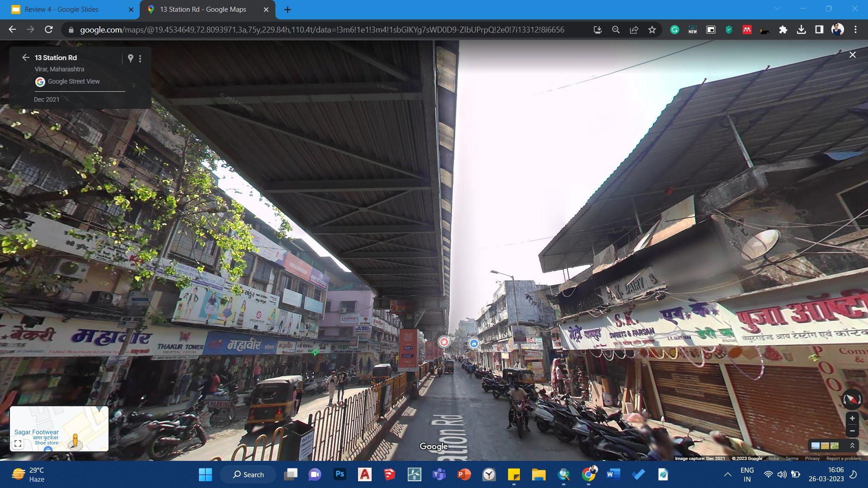Click the back arrow beside 13 Station Rd

tap(25, 58)
